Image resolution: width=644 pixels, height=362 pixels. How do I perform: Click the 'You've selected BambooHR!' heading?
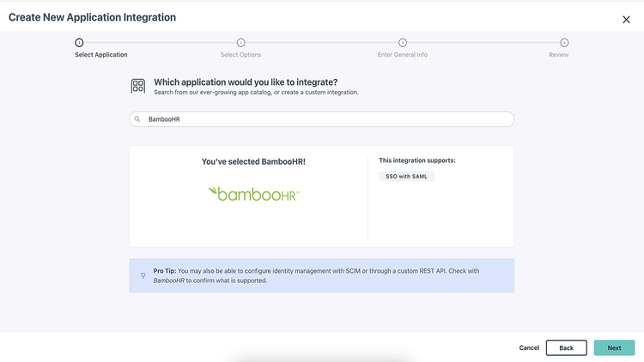253,162
